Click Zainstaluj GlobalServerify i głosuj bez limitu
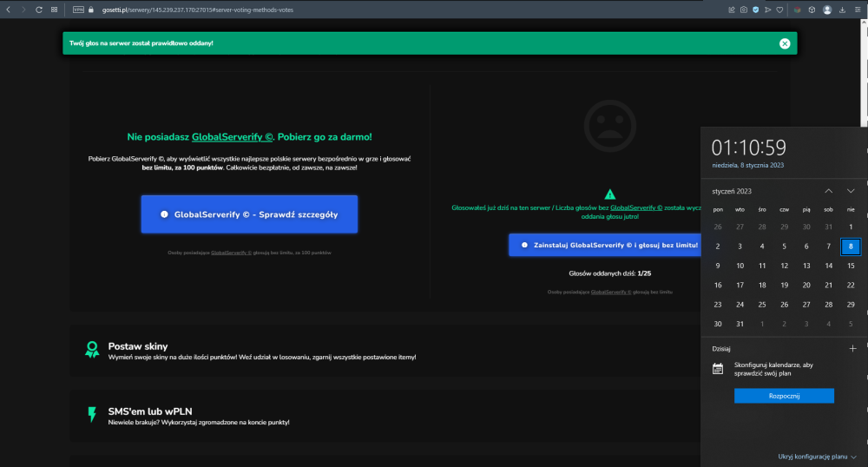 pyautogui.click(x=604, y=245)
